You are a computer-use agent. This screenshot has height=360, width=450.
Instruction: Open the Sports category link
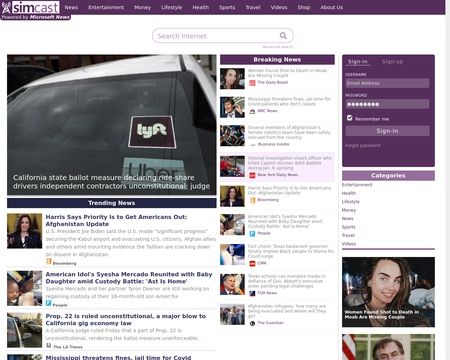pyautogui.click(x=349, y=227)
